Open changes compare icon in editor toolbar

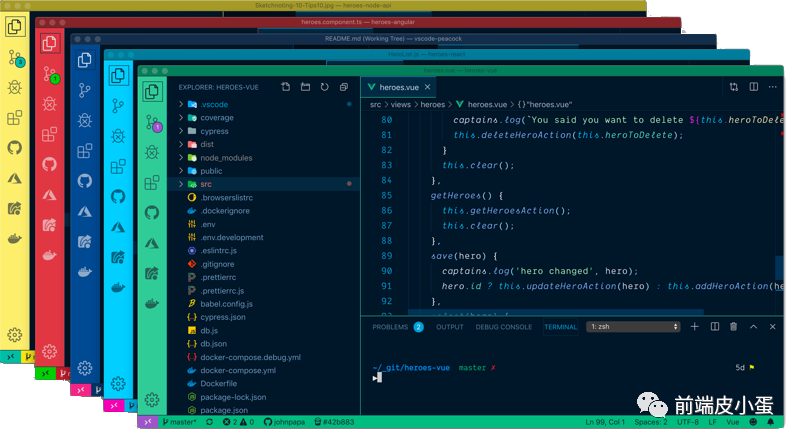(734, 87)
